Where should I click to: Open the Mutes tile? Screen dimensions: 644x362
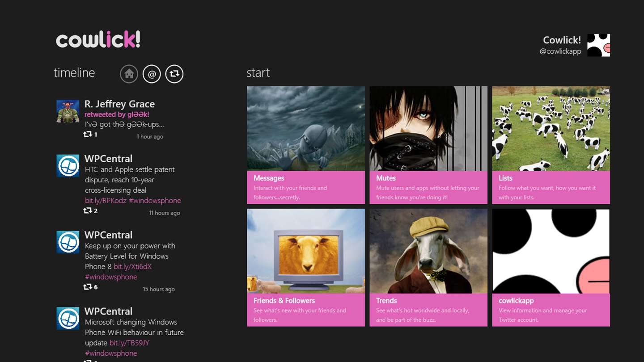[428, 145]
